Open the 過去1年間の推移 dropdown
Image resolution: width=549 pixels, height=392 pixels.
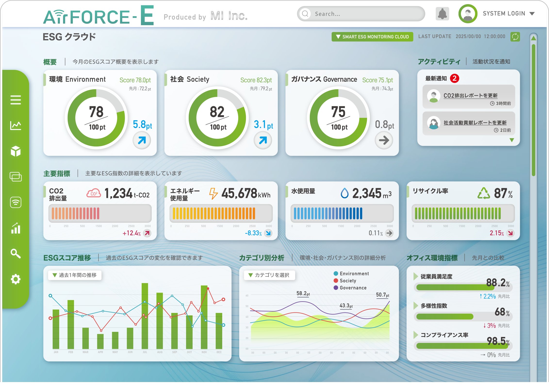tap(75, 275)
